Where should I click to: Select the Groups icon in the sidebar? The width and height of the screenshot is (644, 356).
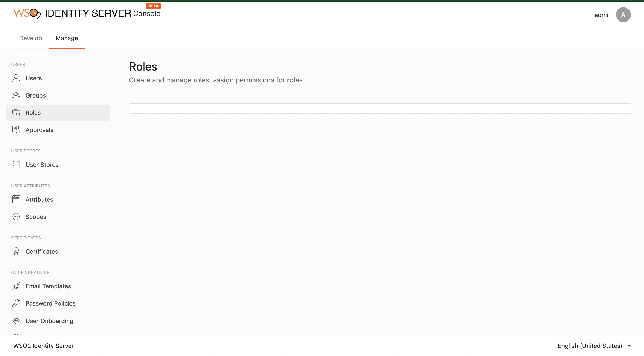(16, 95)
